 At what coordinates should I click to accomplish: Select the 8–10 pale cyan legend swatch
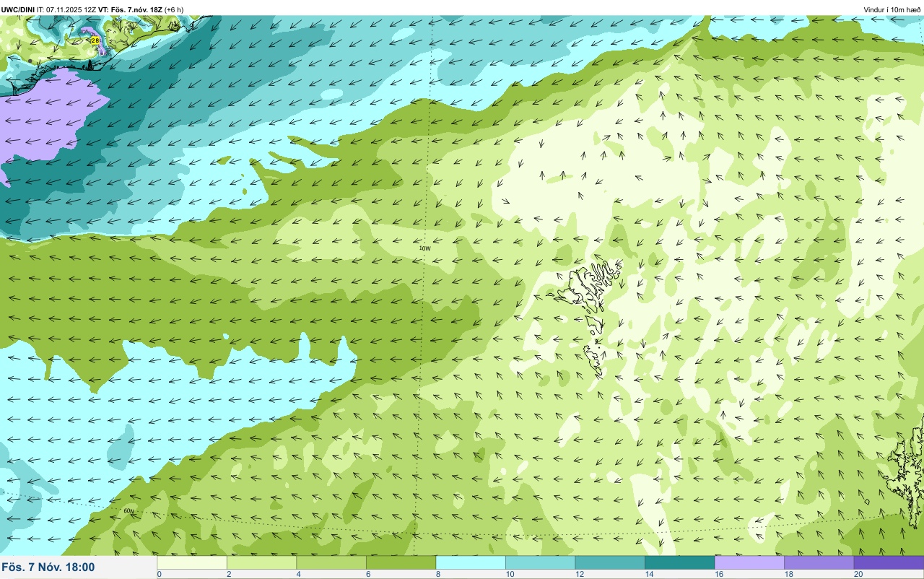click(471, 562)
